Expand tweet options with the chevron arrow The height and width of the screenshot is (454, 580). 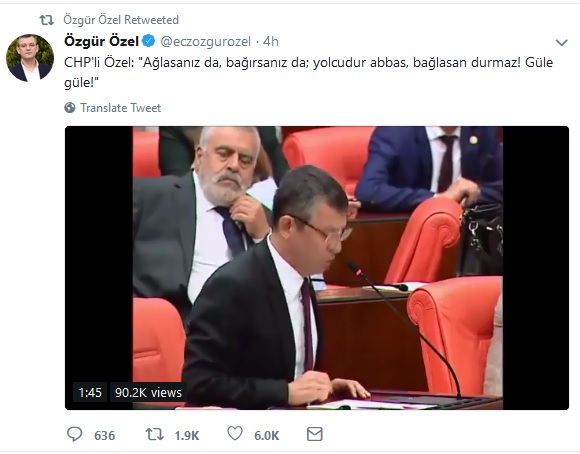click(x=562, y=43)
